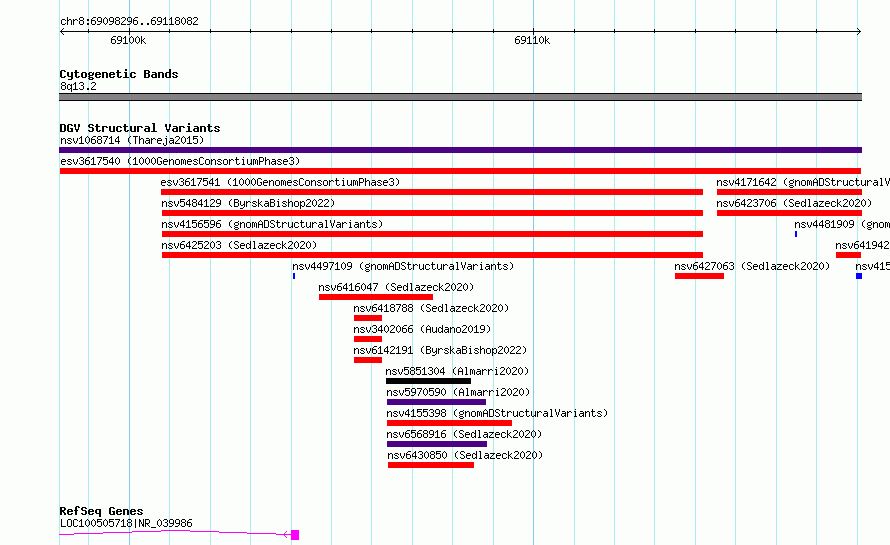This screenshot has width=890, height=545.
Task: Select the red bar under esv3617541
Action: [432, 192]
